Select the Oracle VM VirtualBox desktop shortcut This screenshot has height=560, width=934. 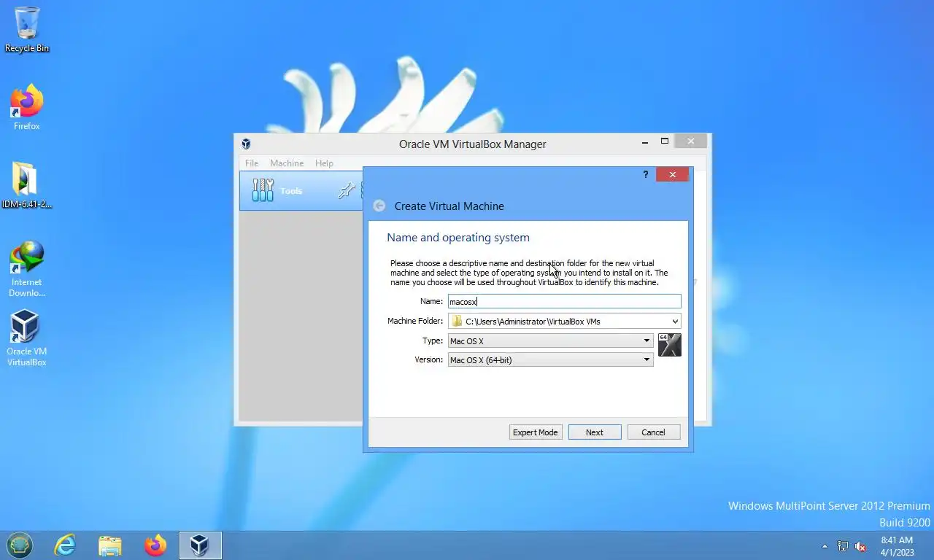(27, 338)
